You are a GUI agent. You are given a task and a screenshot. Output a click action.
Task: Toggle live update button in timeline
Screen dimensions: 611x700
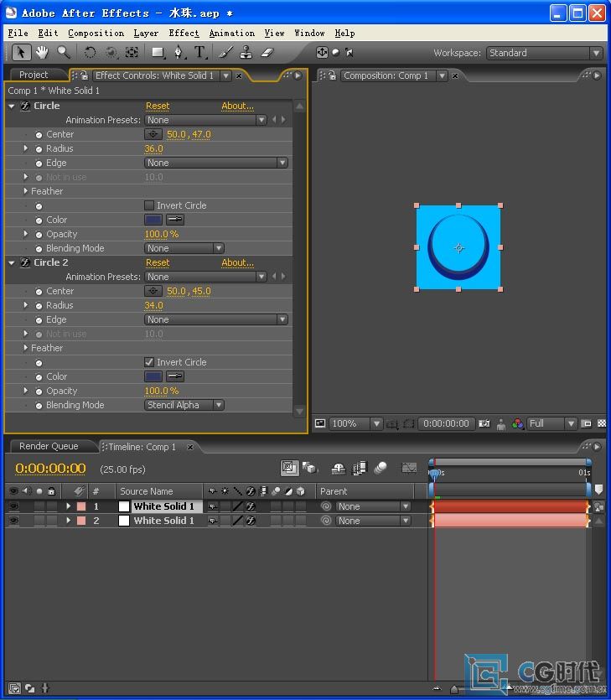(290, 468)
